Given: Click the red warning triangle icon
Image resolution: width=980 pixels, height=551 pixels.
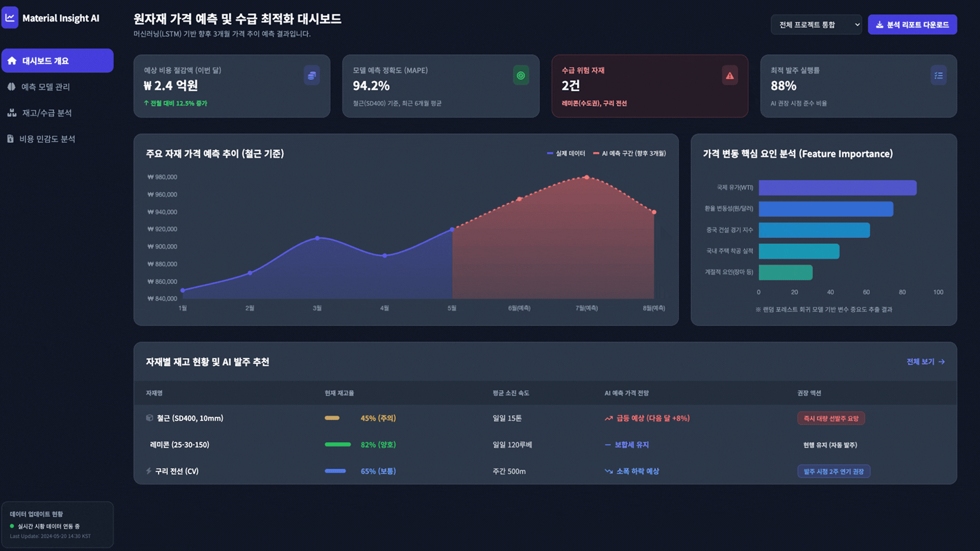Looking at the screenshot, I should tap(730, 76).
